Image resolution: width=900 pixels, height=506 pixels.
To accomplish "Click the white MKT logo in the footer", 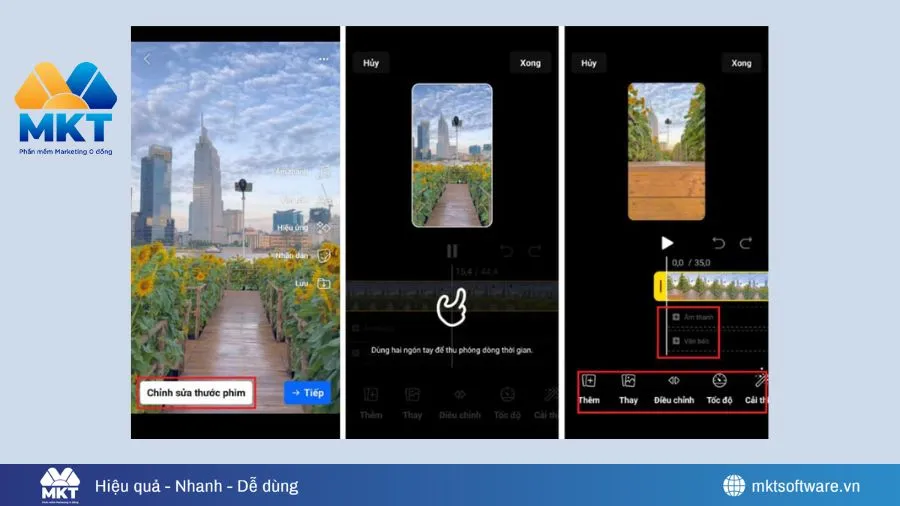I will pos(60,485).
